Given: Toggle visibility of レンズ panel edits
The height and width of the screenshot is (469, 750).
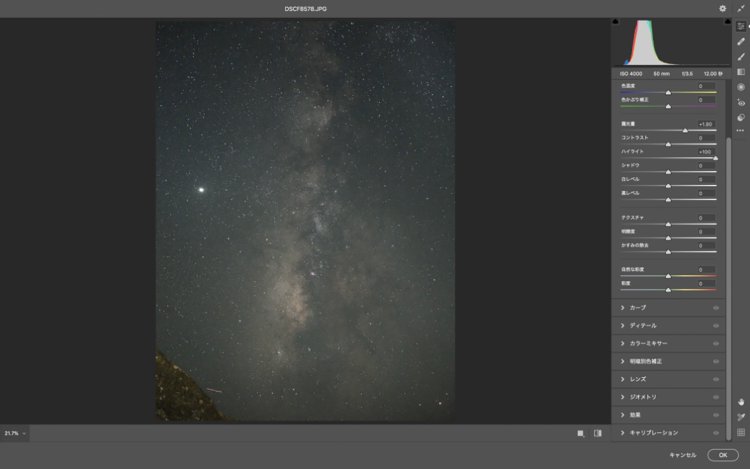Looking at the screenshot, I should (x=716, y=379).
